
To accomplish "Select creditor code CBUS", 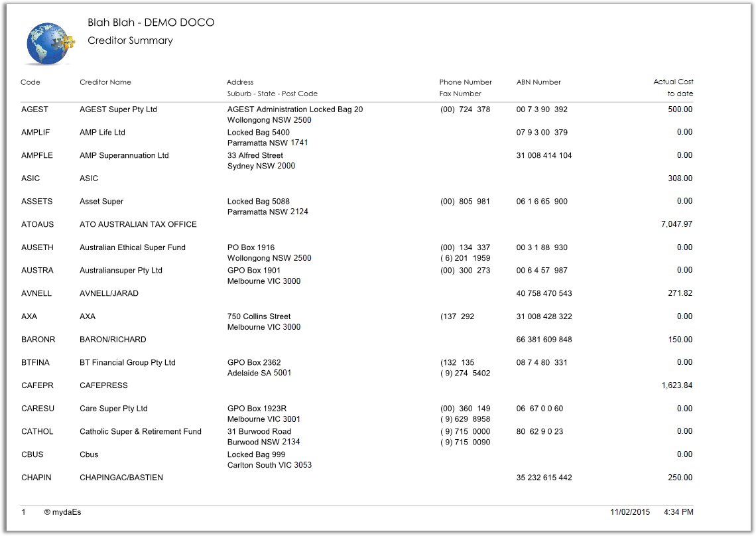I will [x=32, y=454].
